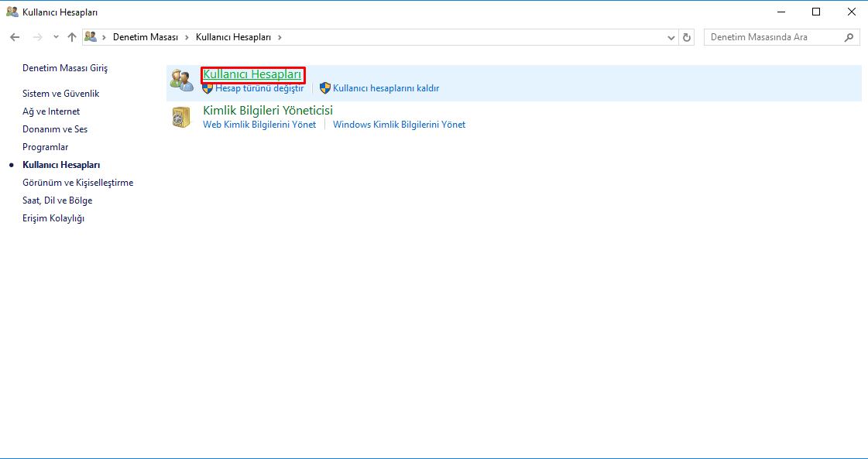Click Hesap türünü değiştir link
Screen dimensions: 868x459
pos(259,88)
